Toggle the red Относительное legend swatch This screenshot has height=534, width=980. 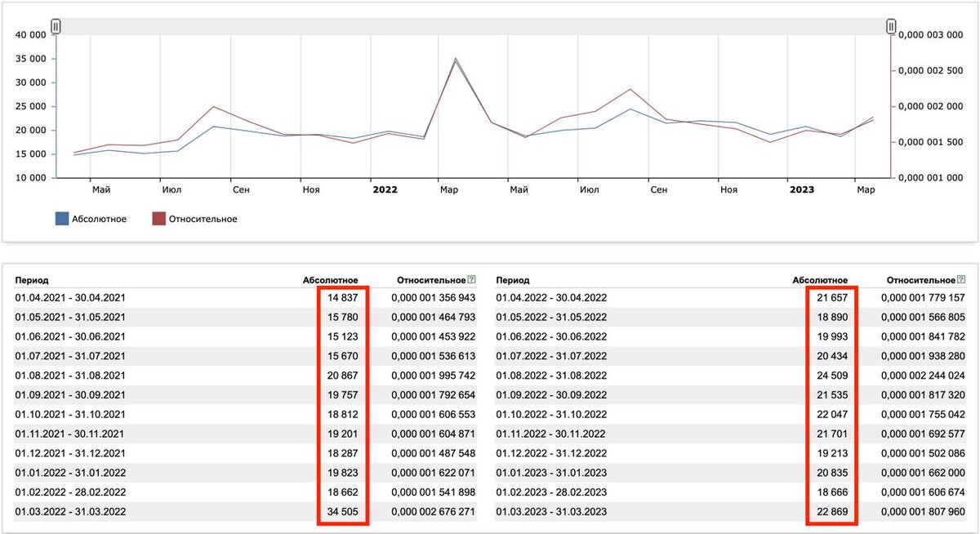coord(159,219)
